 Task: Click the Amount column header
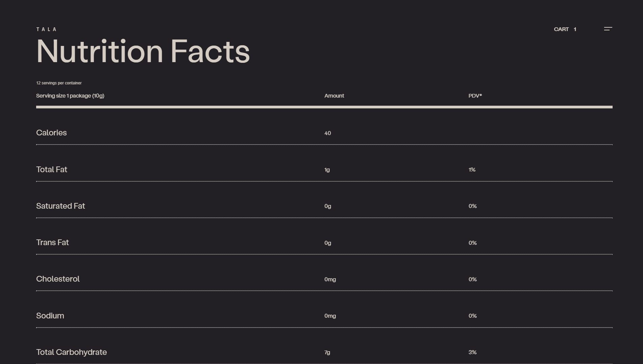click(x=334, y=96)
